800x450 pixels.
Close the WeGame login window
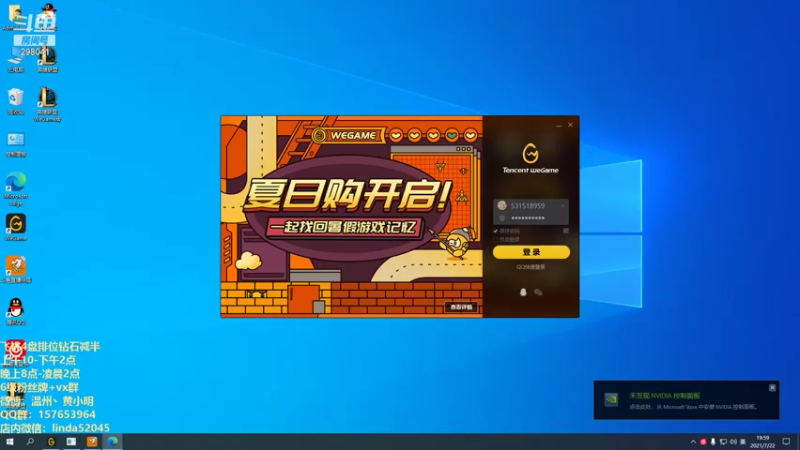tap(570, 125)
